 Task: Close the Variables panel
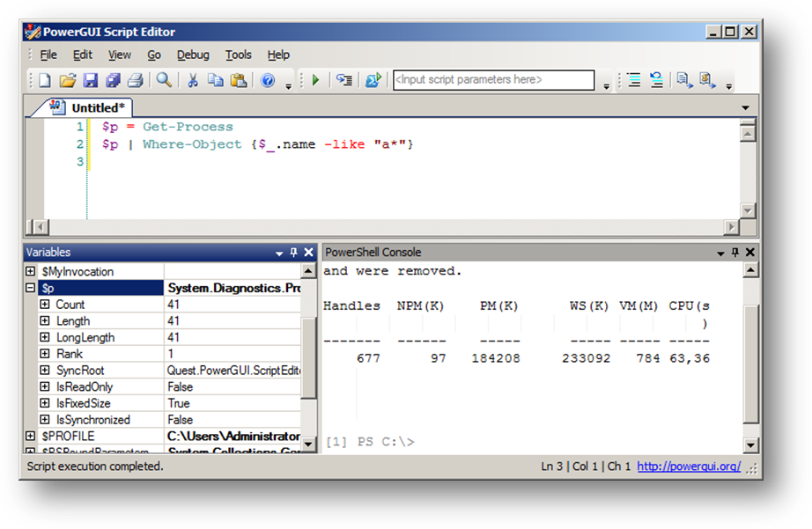[x=308, y=253]
